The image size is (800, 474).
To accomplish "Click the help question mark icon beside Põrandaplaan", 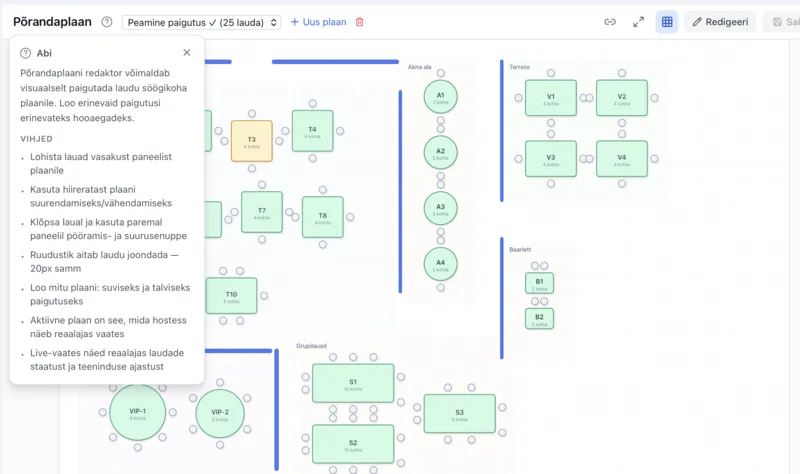I will [107, 22].
